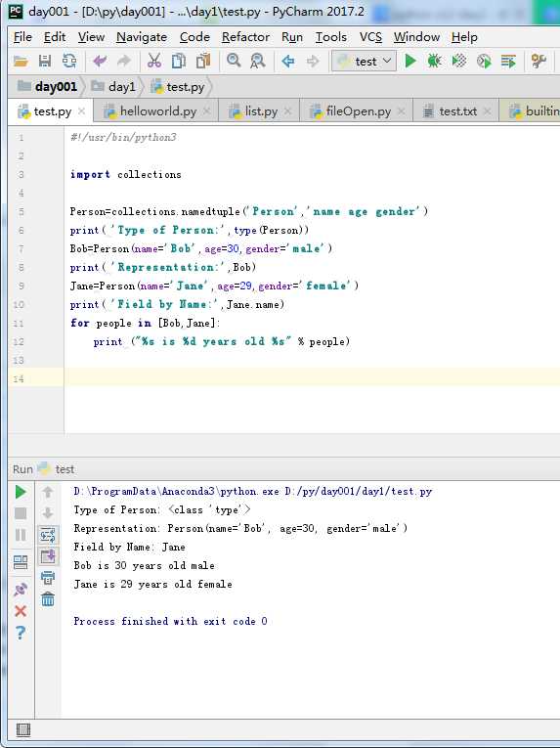Close the list.py tab
The image size is (560, 748).
tap(287, 111)
